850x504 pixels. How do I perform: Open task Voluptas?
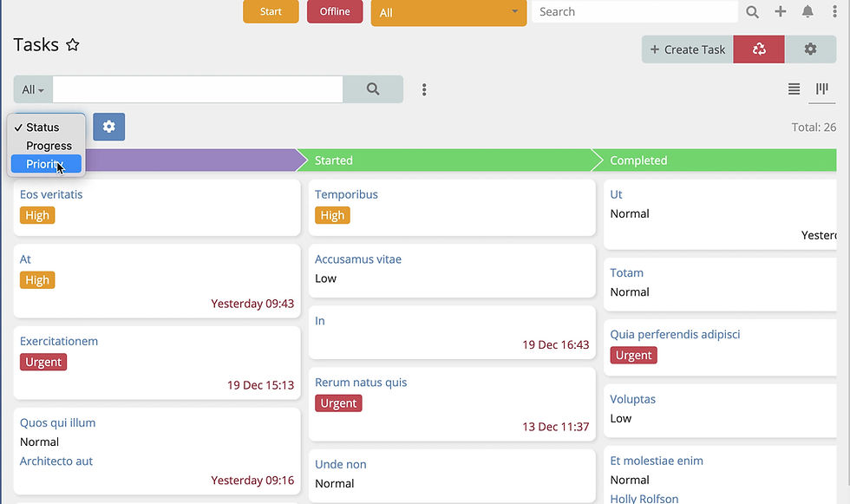(632, 399)
